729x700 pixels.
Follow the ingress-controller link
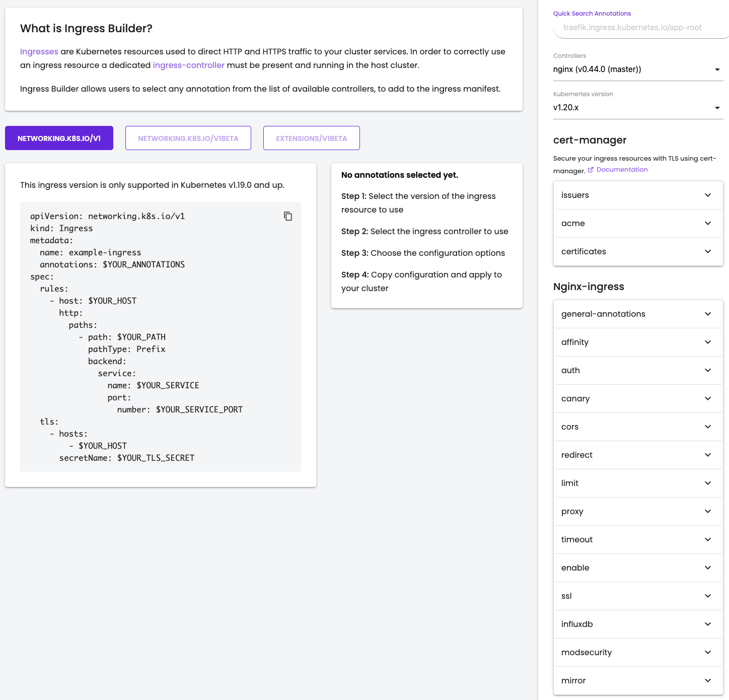pyautogui.click(x=188, y=65)
